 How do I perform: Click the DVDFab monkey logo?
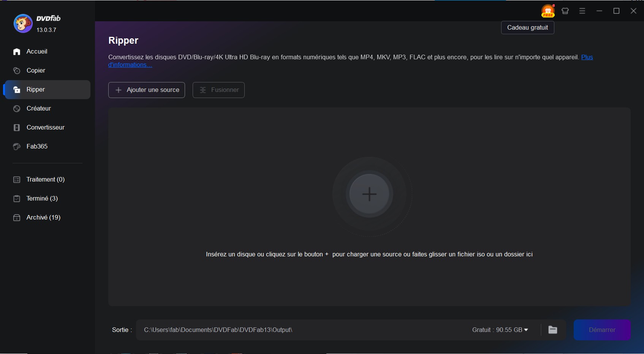pos(23,24)
